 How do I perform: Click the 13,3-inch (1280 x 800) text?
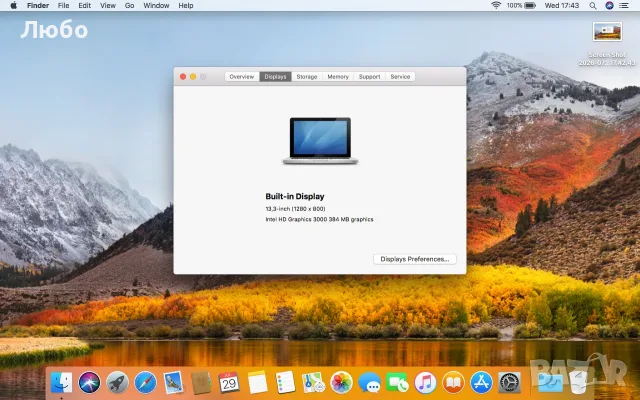tap(295, 209)
